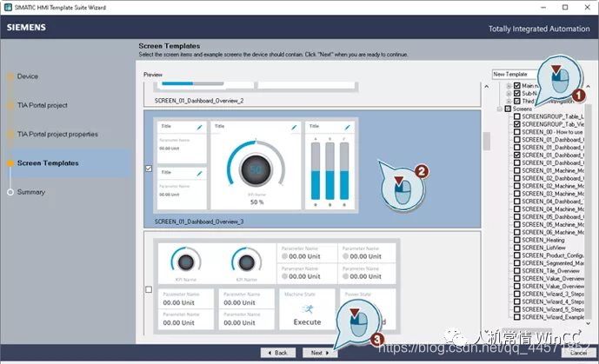Image resolution: width=599 pixels, height=364 pixels.
Task: Click the 50 % value under the dial
Action: coord(256,202)
